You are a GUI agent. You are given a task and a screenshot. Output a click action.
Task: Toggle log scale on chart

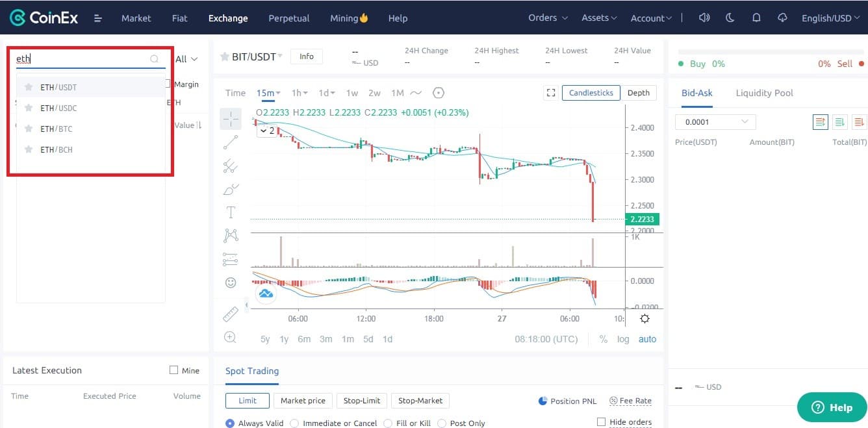point(623,339)
